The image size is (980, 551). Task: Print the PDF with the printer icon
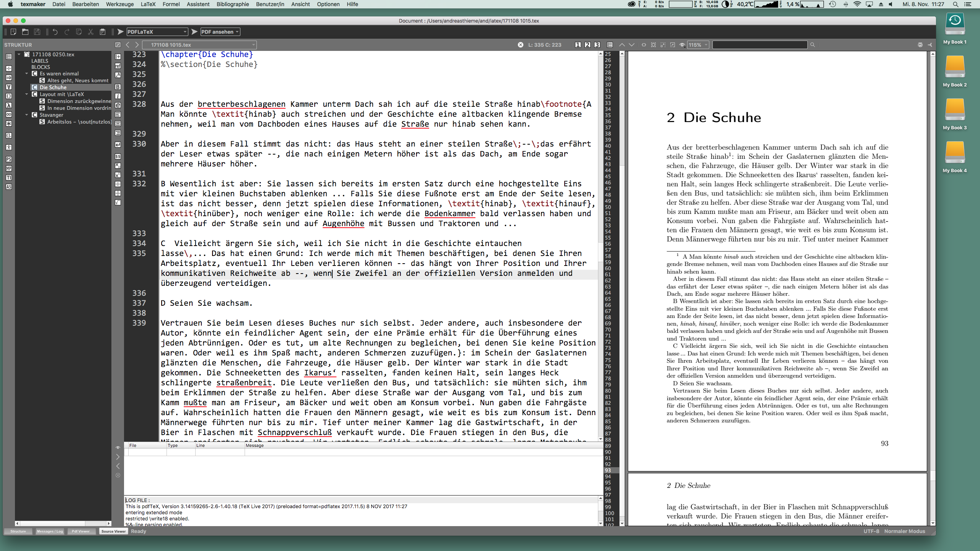[x=920, y=45]
